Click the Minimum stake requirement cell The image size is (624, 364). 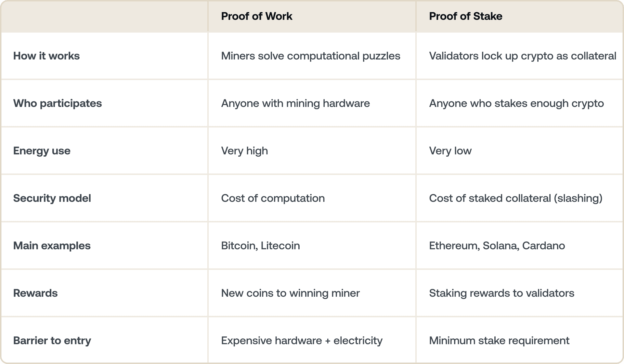(499, 341)
